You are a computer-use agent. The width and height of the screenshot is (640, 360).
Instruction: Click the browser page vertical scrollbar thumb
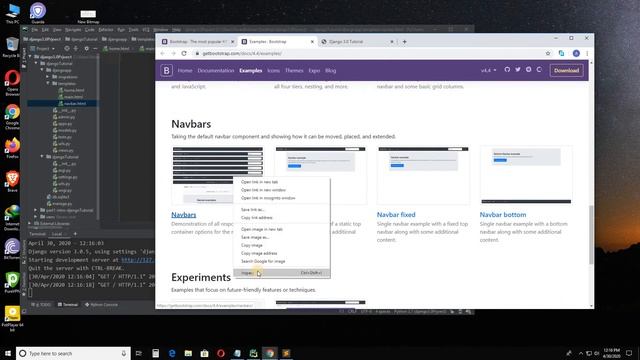(591, 235)
